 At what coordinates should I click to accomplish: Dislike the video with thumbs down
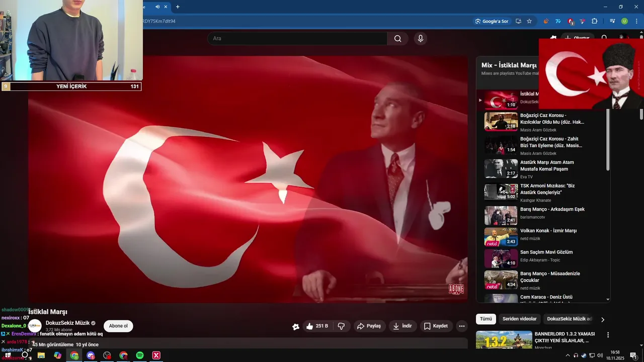coord(341,326)
